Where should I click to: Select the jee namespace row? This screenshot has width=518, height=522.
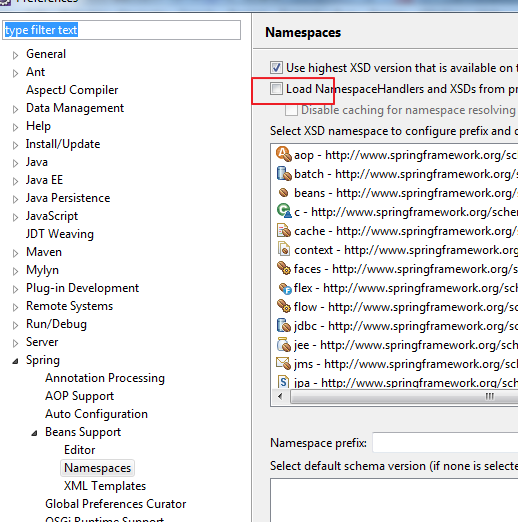pyautogui.click(x=395, y=345)
